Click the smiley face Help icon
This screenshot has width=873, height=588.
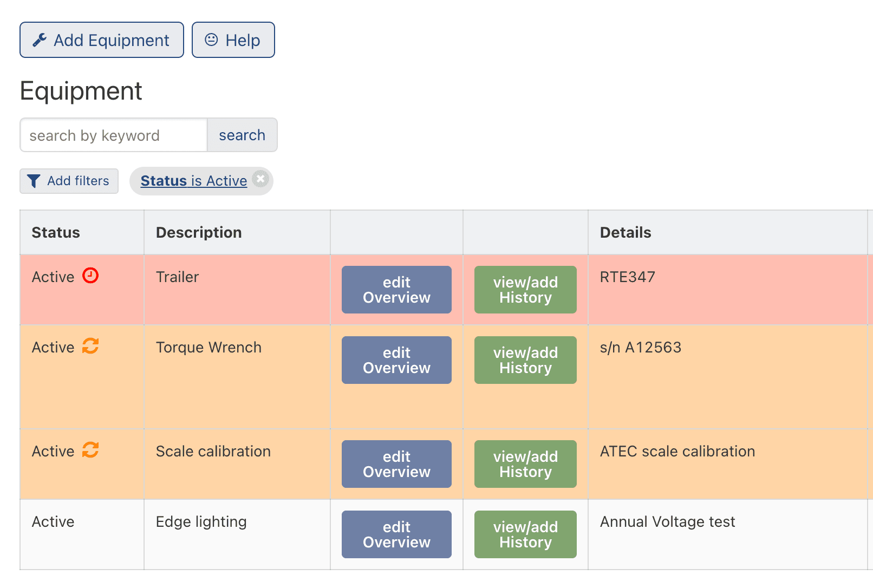[211, 40]
